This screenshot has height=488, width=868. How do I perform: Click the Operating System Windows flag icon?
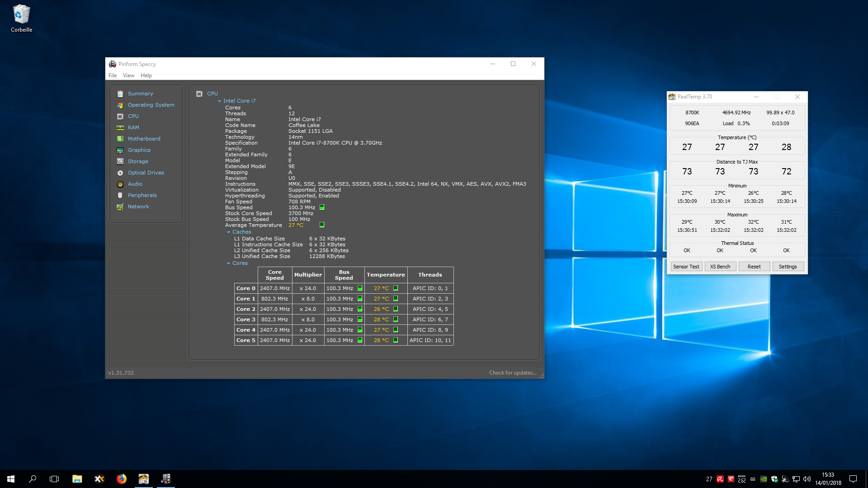click(x=120, y=105)
